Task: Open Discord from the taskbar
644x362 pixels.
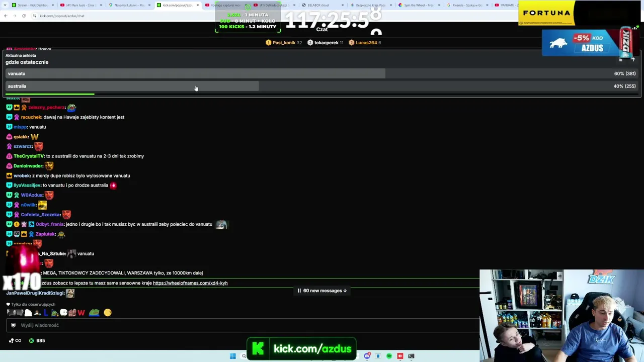Action: pos(367,356)
